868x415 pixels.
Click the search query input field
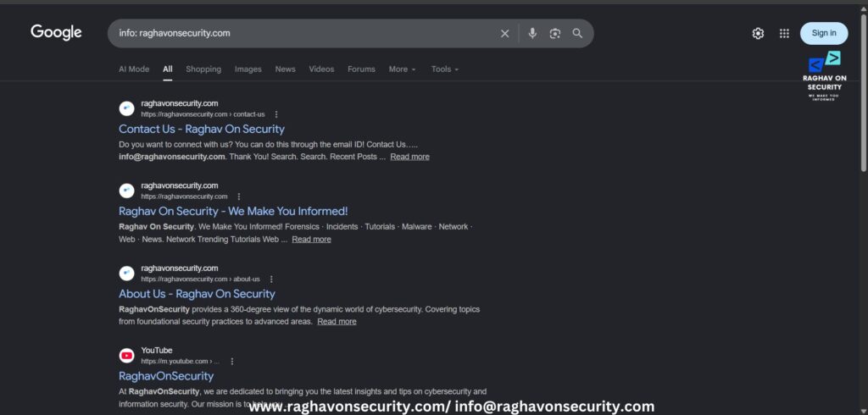click(x=304, y=33)
